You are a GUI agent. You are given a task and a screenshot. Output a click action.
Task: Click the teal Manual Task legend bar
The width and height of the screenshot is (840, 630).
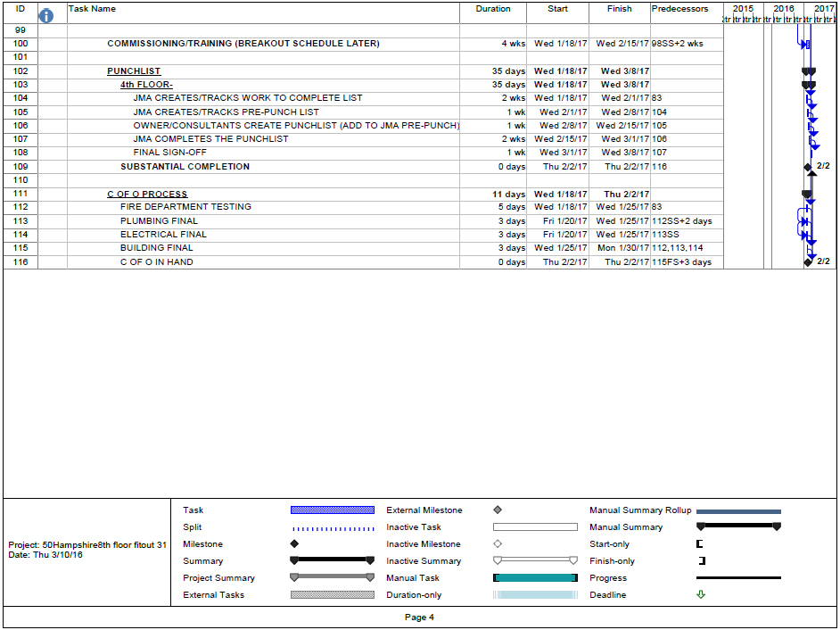tap(535, 577)
